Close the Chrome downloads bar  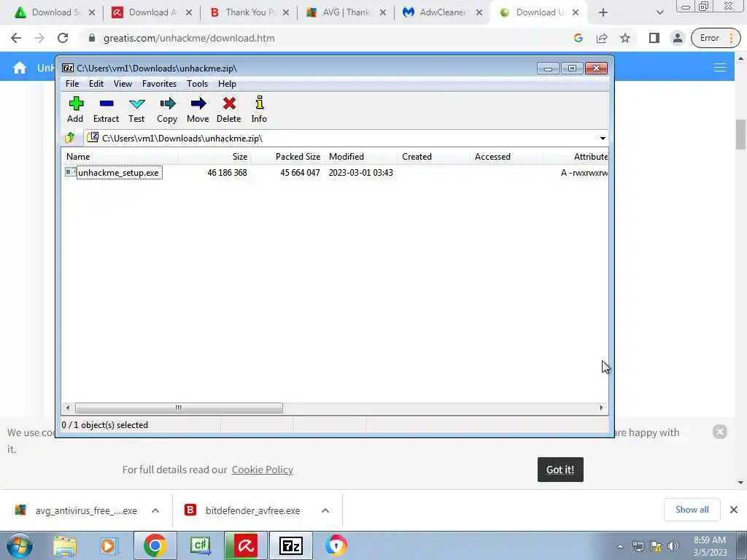coord(734,510)
